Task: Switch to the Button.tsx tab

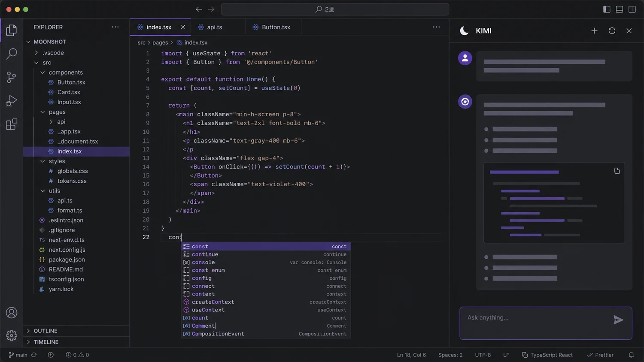Action: click(x=273, y=27)
